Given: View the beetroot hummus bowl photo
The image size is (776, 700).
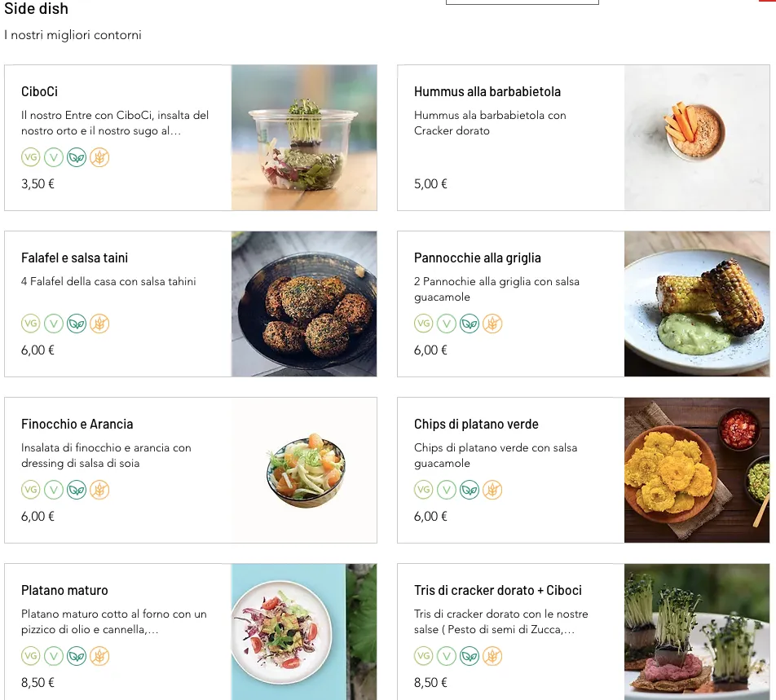Looking at the screenshot, I should coord(697,138).
